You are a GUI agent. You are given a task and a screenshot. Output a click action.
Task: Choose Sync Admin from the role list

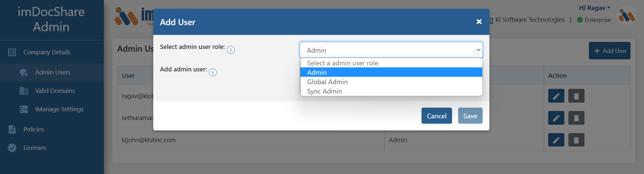[324, 91]
